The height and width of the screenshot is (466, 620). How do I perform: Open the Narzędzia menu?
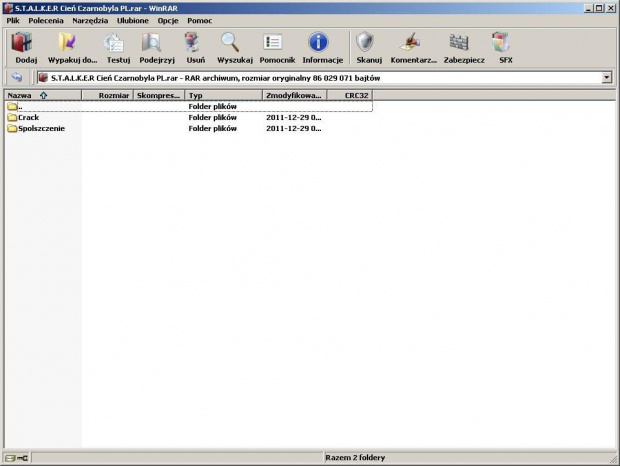click(x=90, y=21)
